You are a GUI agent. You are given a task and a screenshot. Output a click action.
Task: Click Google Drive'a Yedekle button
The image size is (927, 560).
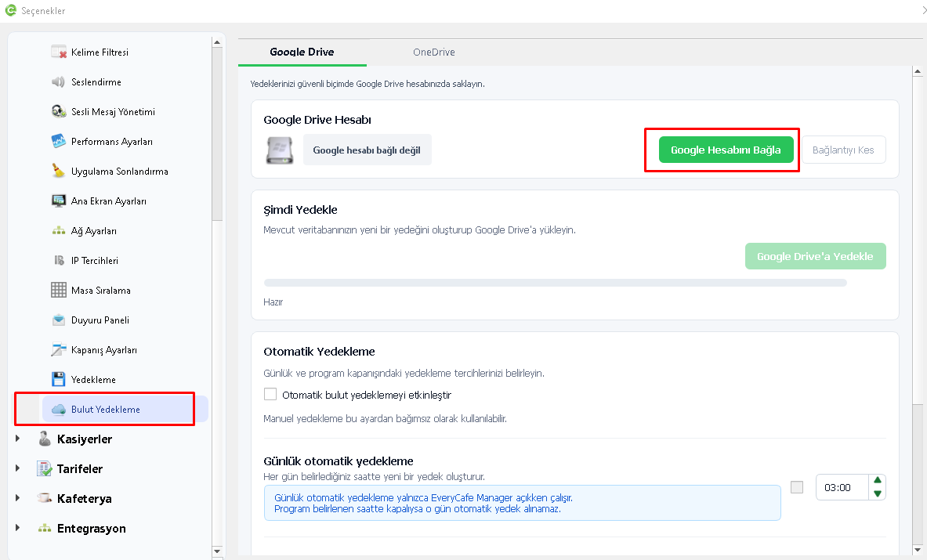[x=815, y=256]
